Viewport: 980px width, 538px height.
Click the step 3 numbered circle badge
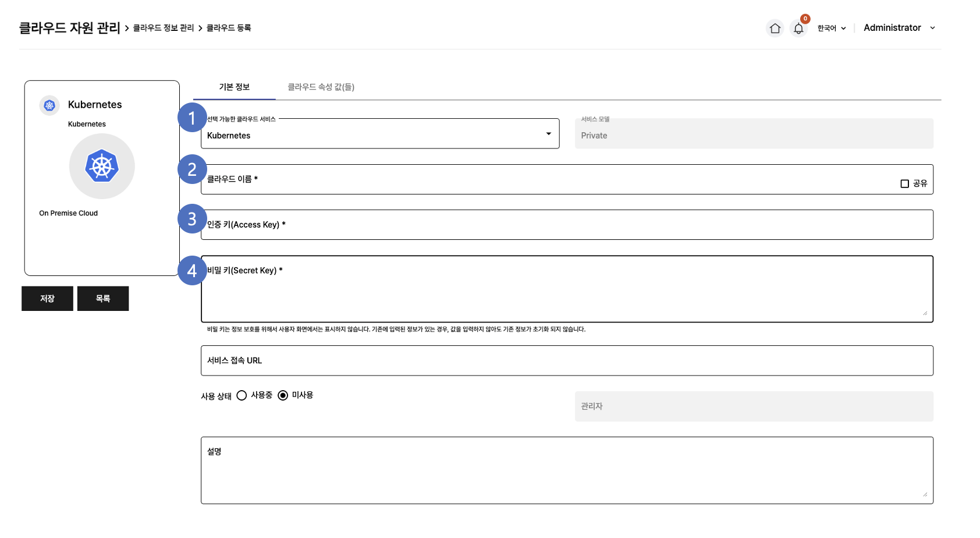(x=192, y=219)
